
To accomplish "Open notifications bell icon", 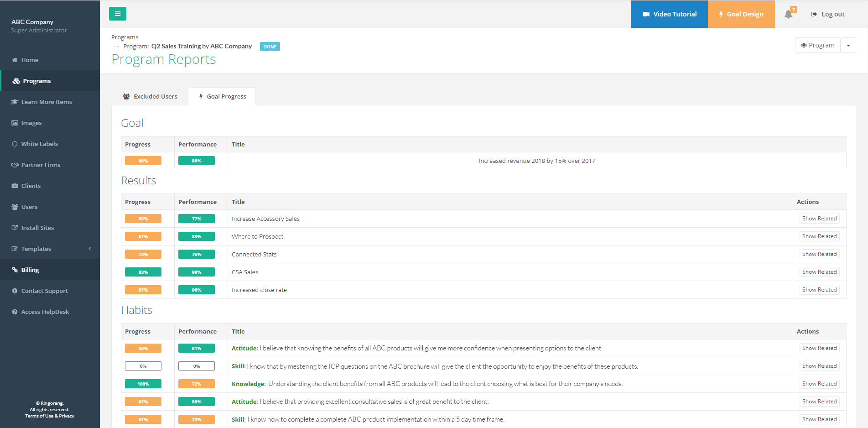I will (x=788, y=14).
